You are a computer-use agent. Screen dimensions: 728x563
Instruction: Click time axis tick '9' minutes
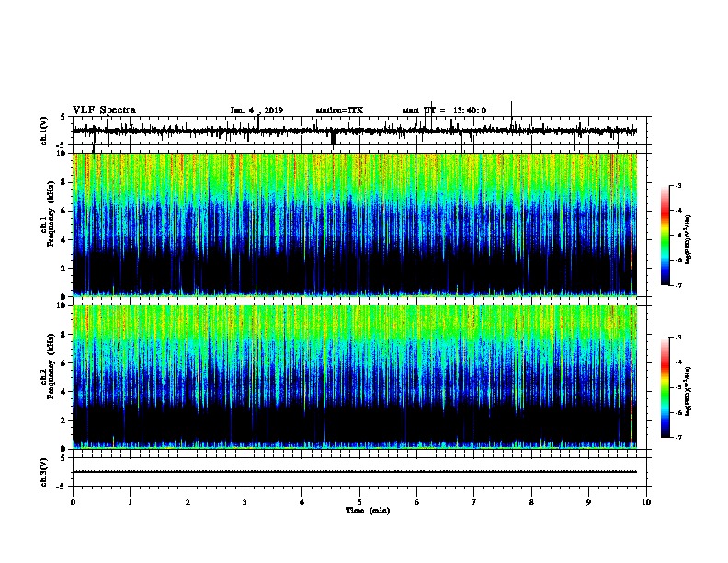click(588, 502)
